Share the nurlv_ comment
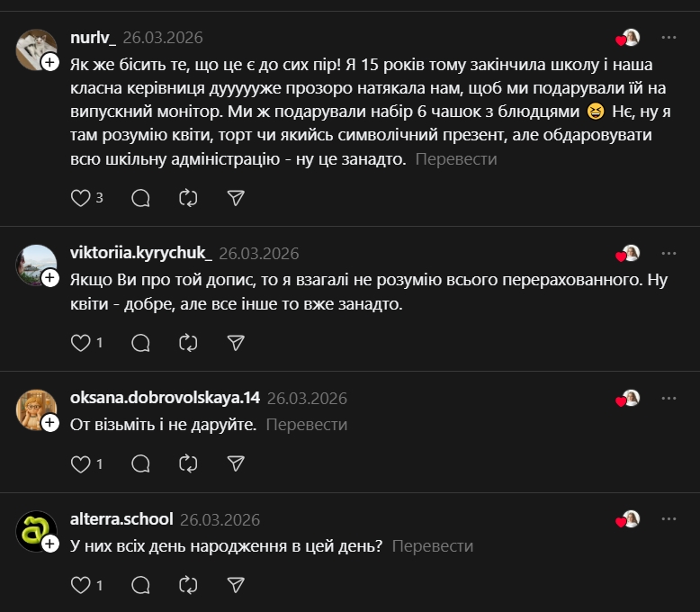 click(x=236, y=198)
